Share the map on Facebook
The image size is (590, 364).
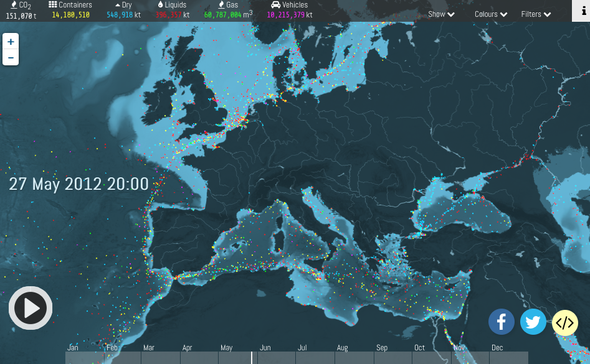tap(501, 322)
